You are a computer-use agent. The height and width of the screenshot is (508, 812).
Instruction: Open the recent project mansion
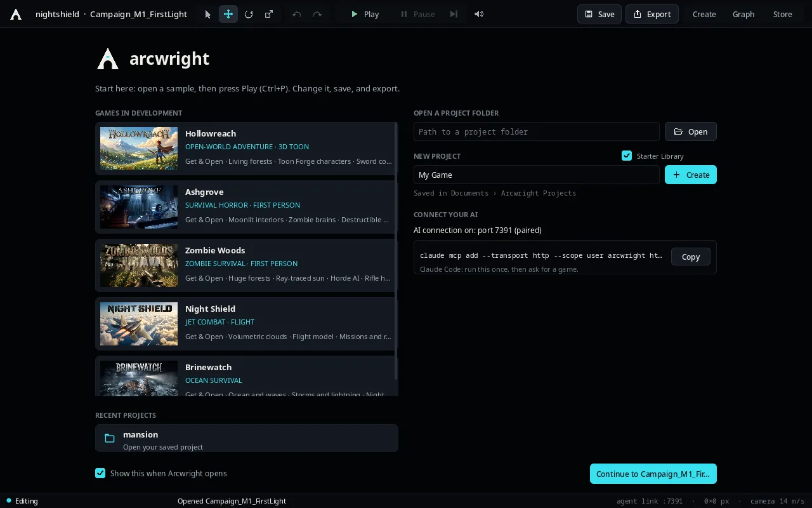click(247, 438)
